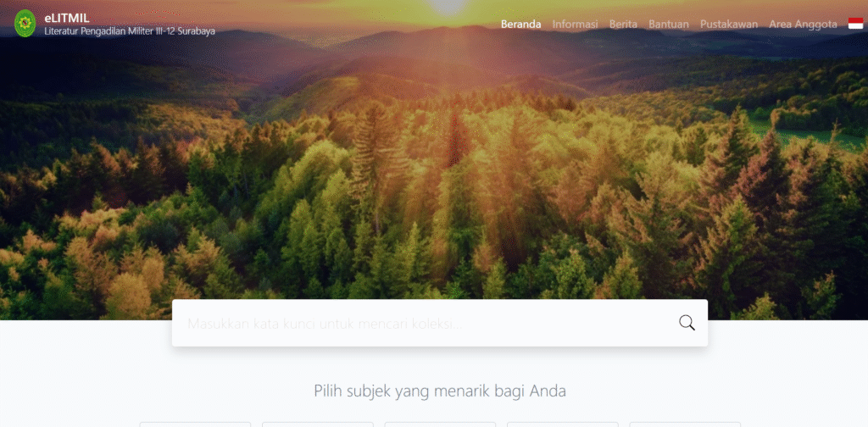
Task: Click the Pilih subjek yang menarik heading
Action: (x=440, y=391)
